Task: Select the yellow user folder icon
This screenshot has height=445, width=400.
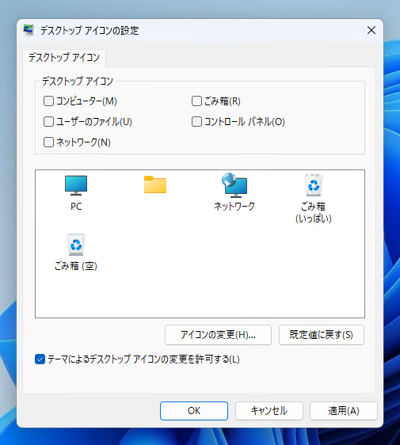Action: pos(155,185)
